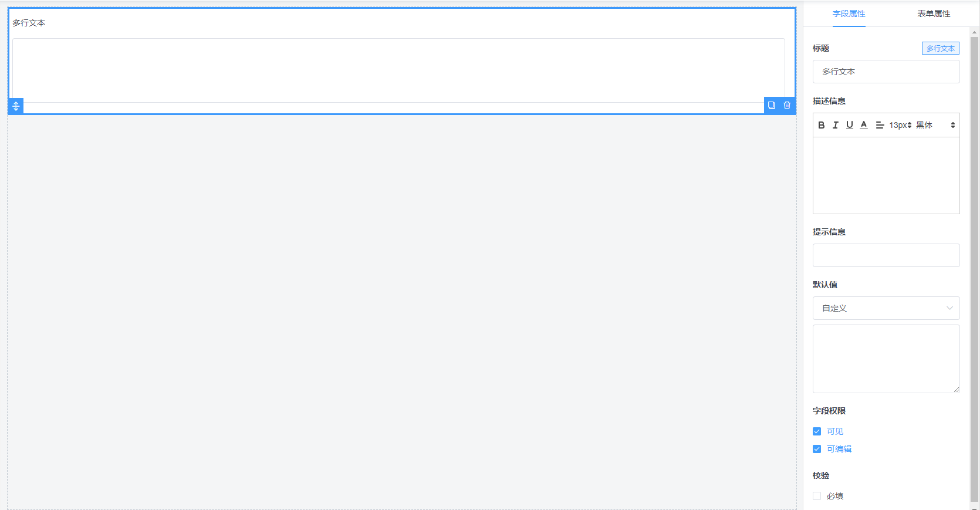
Task: Delete the 多行文本 field with trash icon
Action: pos(788,106)
